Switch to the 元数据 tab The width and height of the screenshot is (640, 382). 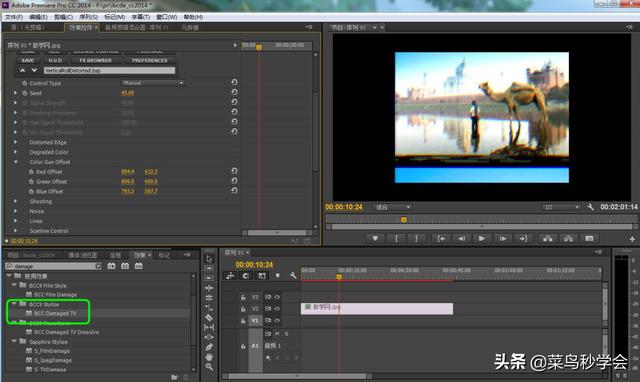[x=190, y=27]
